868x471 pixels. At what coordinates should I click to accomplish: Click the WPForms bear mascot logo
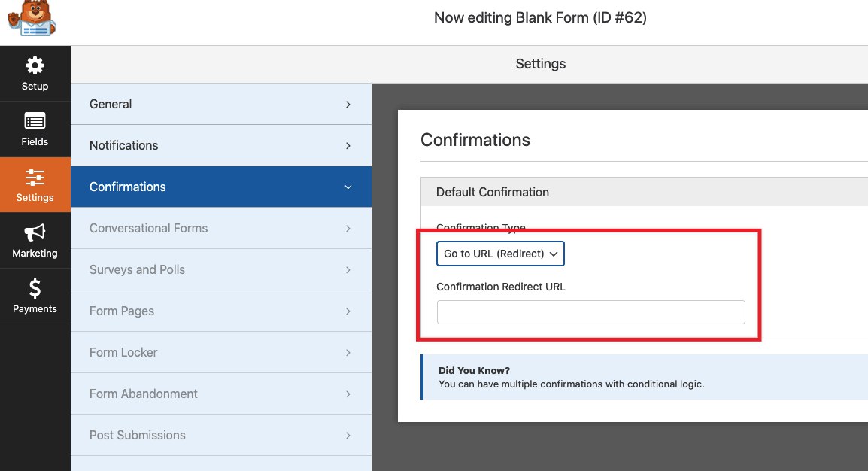pos(32,19)
